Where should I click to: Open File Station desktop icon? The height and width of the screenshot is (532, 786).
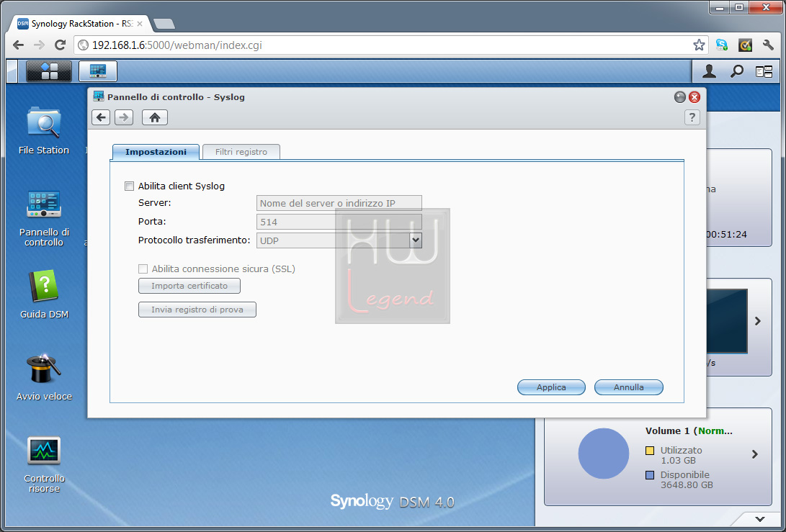[x=44, y=131]
